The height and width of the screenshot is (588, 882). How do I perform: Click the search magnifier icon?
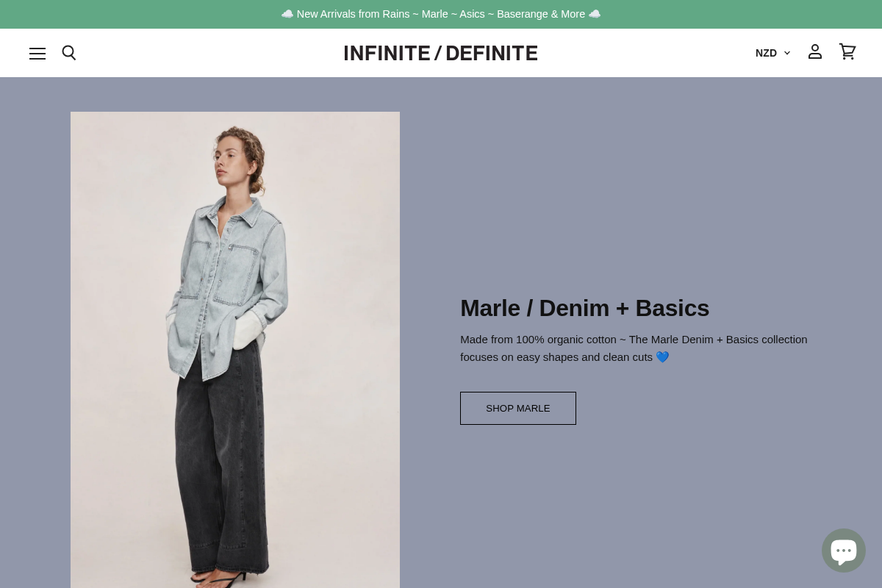point(69,53)
